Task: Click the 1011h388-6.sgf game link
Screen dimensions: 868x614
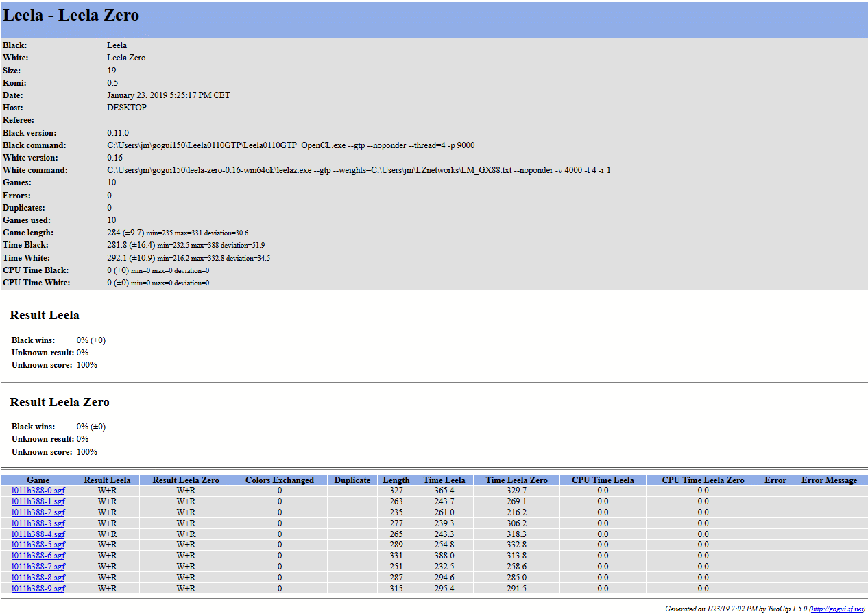Action: (38, 556)
